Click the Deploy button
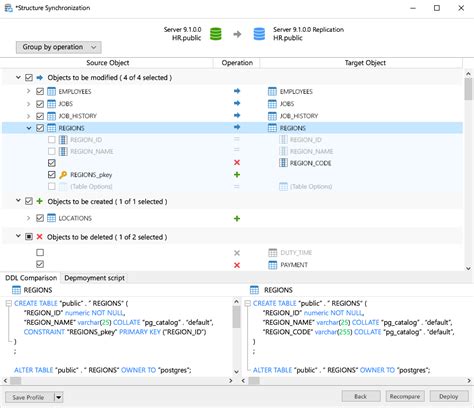 point(449,396)
